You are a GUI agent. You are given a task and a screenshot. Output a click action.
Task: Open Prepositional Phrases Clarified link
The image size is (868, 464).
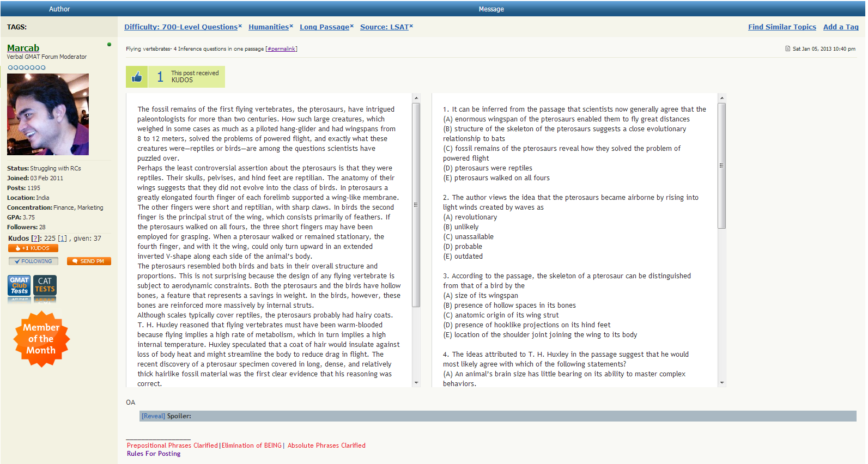[172, 445]
